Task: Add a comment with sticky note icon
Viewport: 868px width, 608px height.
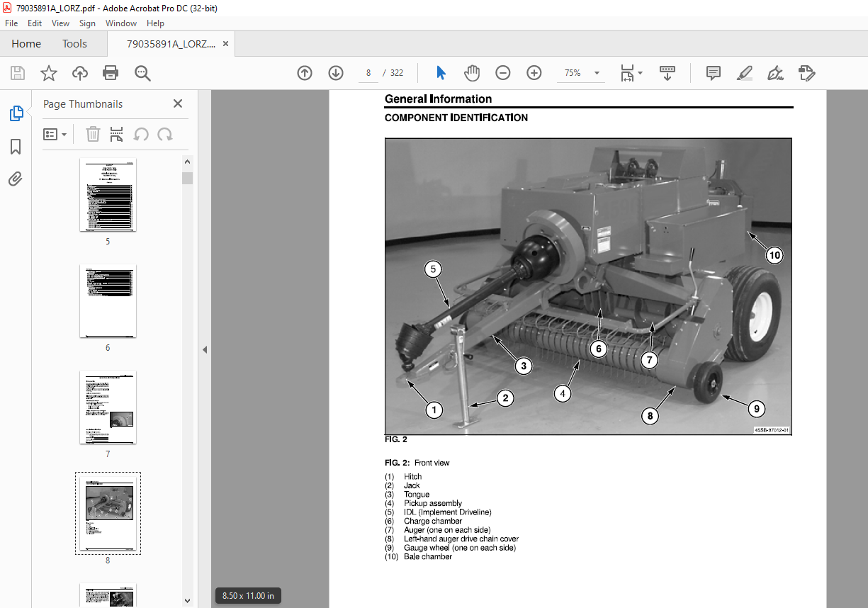Action: (714, 73)
